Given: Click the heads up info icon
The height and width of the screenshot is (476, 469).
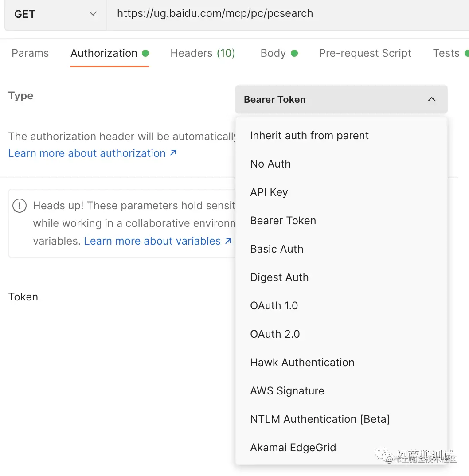Looking at the screenshot, I should pos(20,206).
